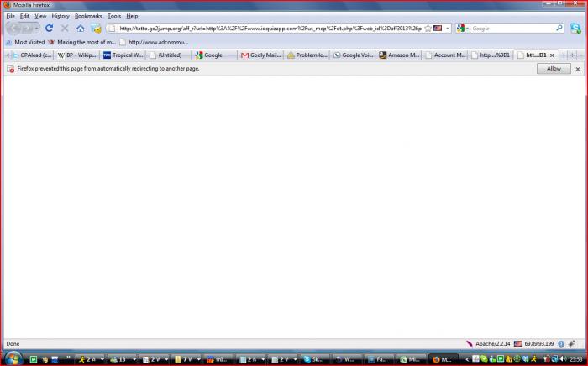
Task: Open the Most Visited bookmarks folder
Action: click(x=25, y=42)
